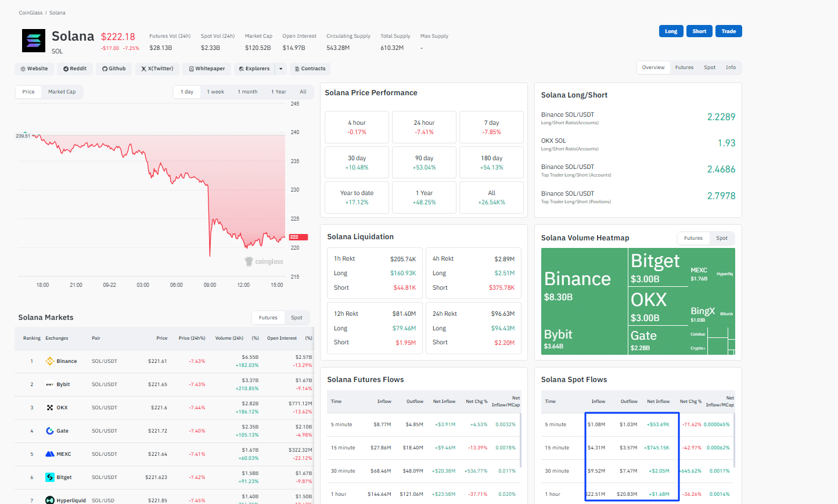Click the Bitget exchange logo icon
The width and height of the screenshot is (838, 504).
(x=49, y=477)
